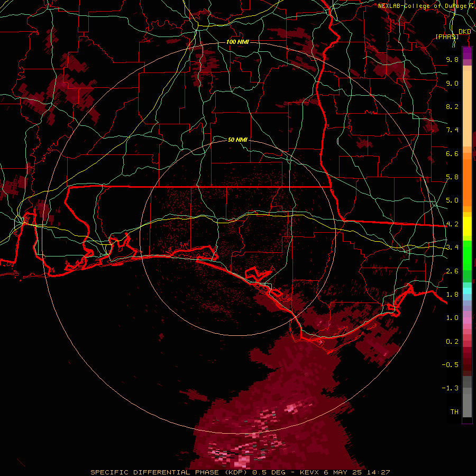This screenshot has width=476, height=476.
Task: Select the 2.6 value on color scale
Action: pyautogui.click(x=452, y=271)
